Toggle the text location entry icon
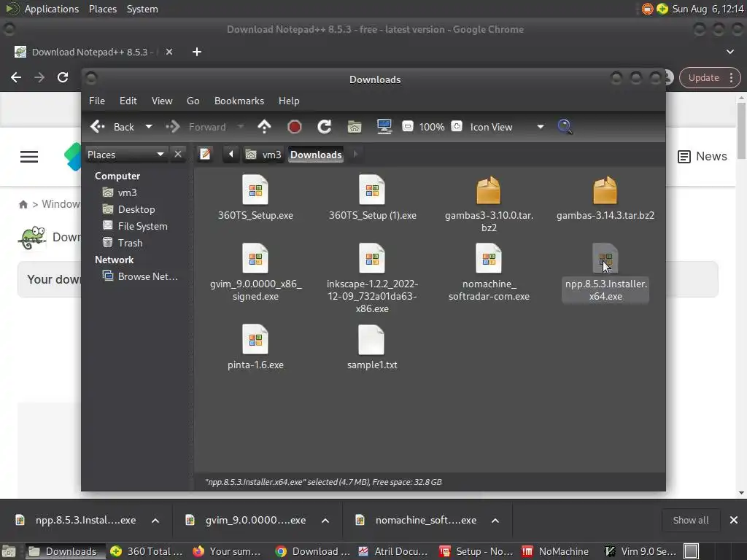This screenshot has height=560, width=747. point(205,155)
